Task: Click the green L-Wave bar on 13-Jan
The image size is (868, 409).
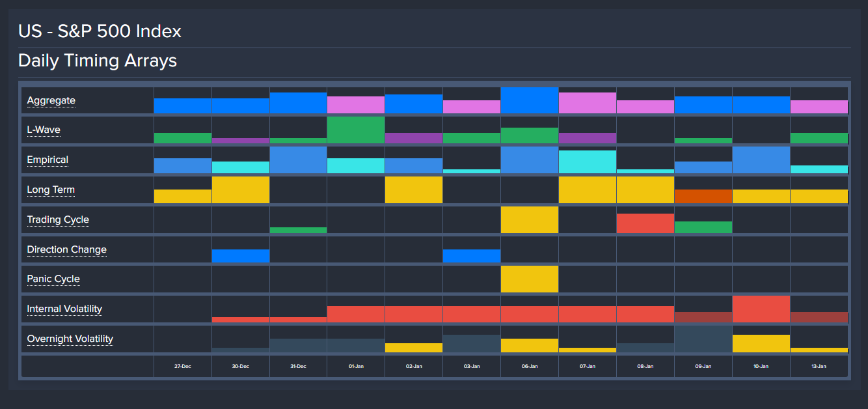Action: coord(819,138)
